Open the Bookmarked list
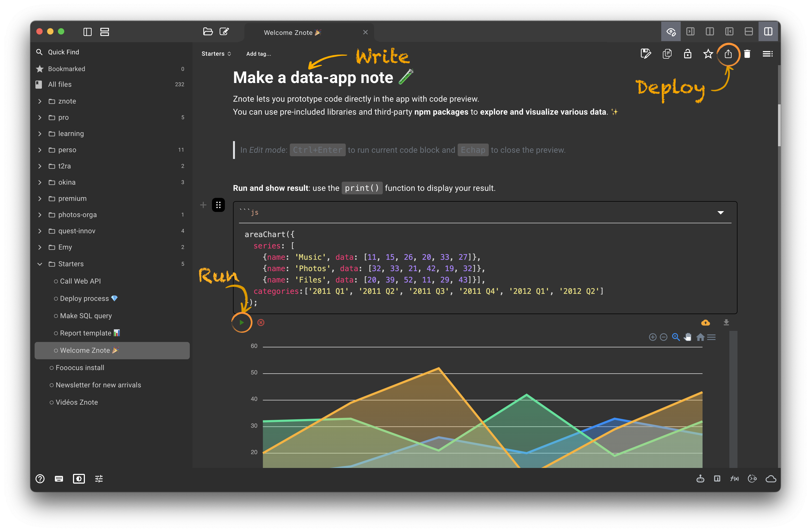 tap(112, 69)
